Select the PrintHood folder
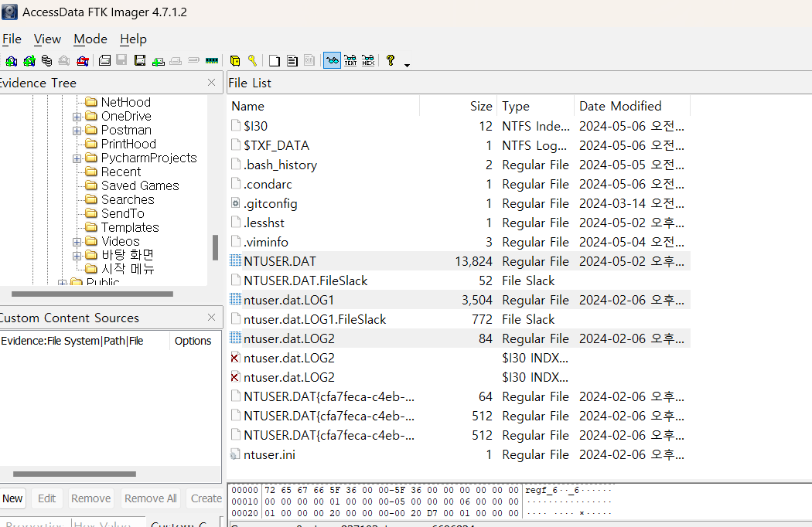Image resolution: width=812 pixels, height=527 pixels. pyautogui.click(x=128, y=144)
